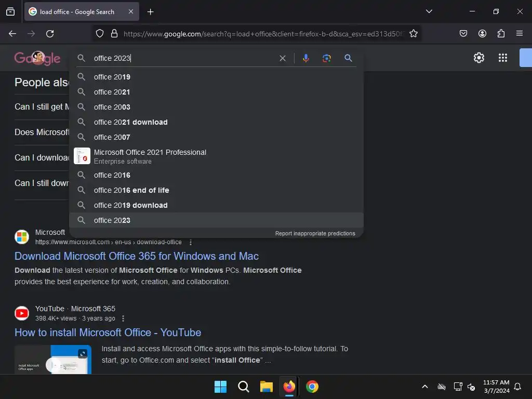Submit search with blue magnifier icon
The image size is (532, 399).
click(348, 58)
